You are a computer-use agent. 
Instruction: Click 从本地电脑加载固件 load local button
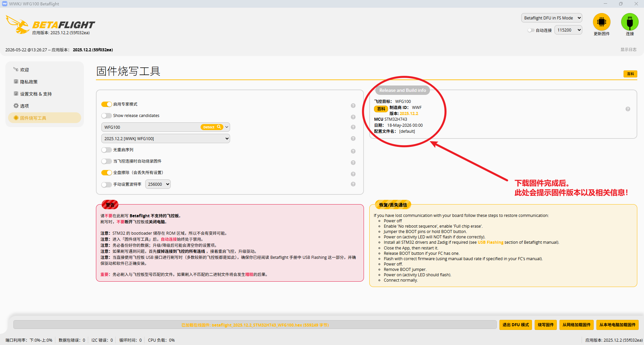point(618,325)
